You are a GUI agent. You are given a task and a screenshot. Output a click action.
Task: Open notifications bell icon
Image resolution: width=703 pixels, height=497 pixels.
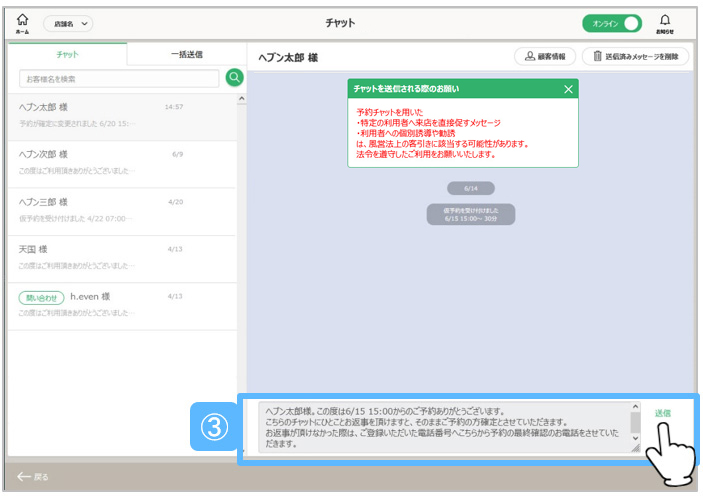(664, 21)
